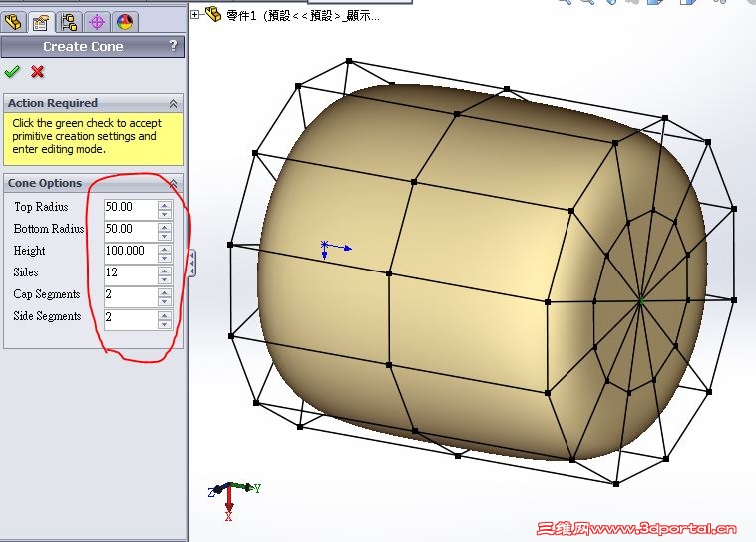The height and width of the screenshot is (542, 756).
Task: Cancel cone creation with red X
Action: pos(37,72)
